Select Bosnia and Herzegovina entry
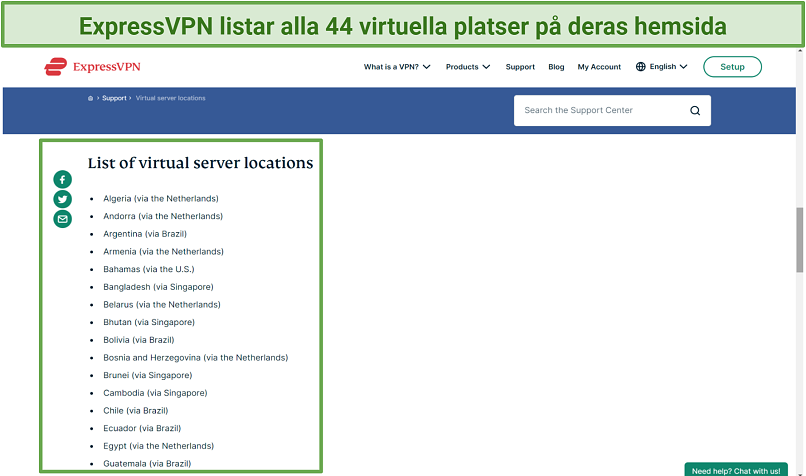 click(x=196, y=358)
